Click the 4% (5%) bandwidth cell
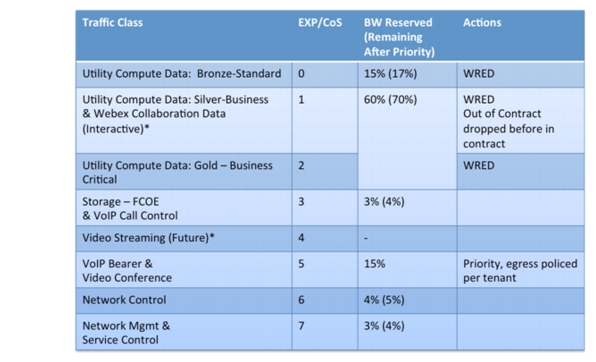This screenshot has width=596, height=362. [x=407, y=300]
